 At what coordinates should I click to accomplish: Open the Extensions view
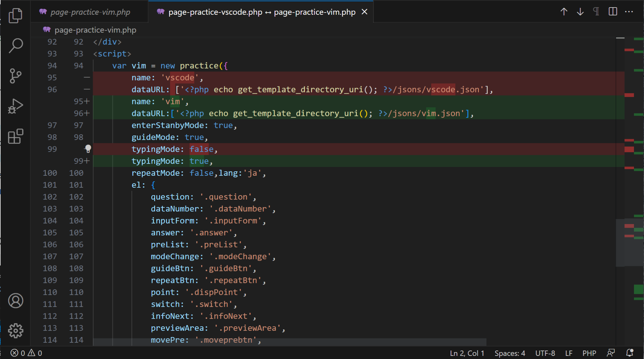(15, 136)
